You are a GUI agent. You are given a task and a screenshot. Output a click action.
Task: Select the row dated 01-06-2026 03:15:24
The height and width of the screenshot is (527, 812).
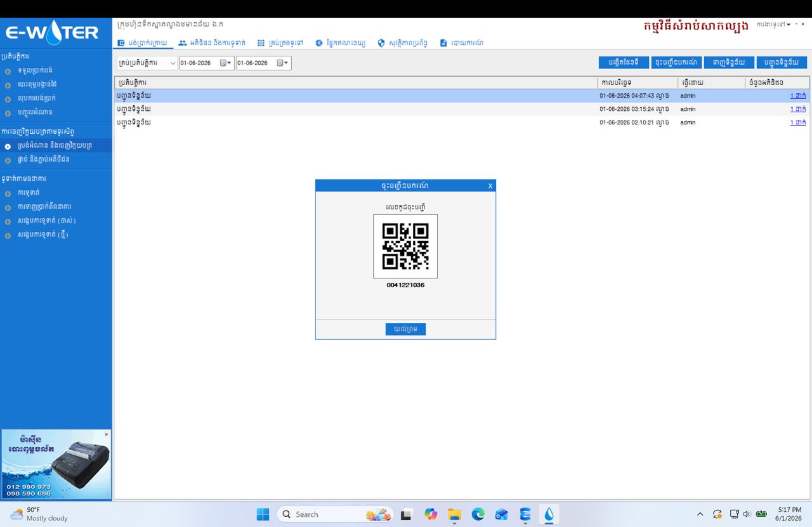tap(462, 109)
